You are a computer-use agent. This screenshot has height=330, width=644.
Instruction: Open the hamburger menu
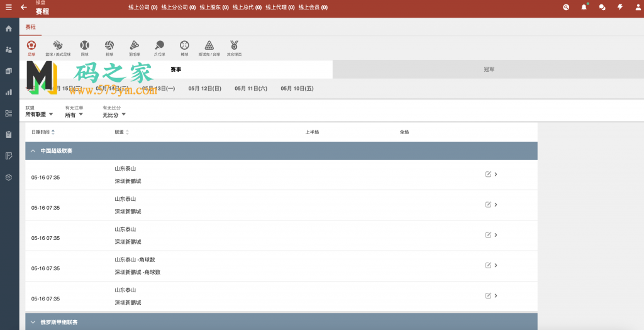[x=8, y=7]
